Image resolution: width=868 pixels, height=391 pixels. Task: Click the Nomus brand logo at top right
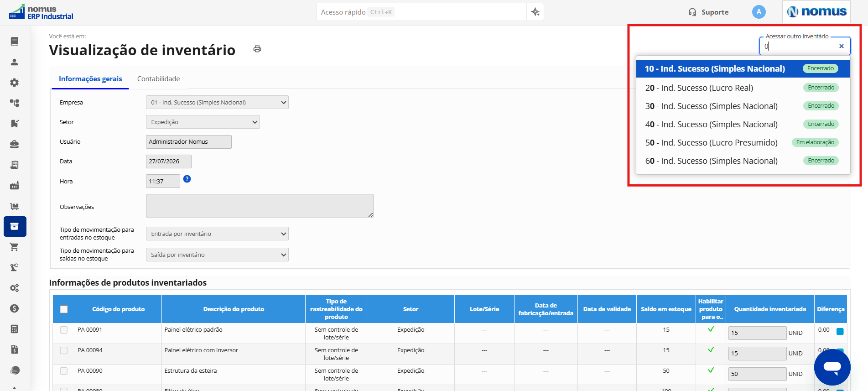coord(816,12)
